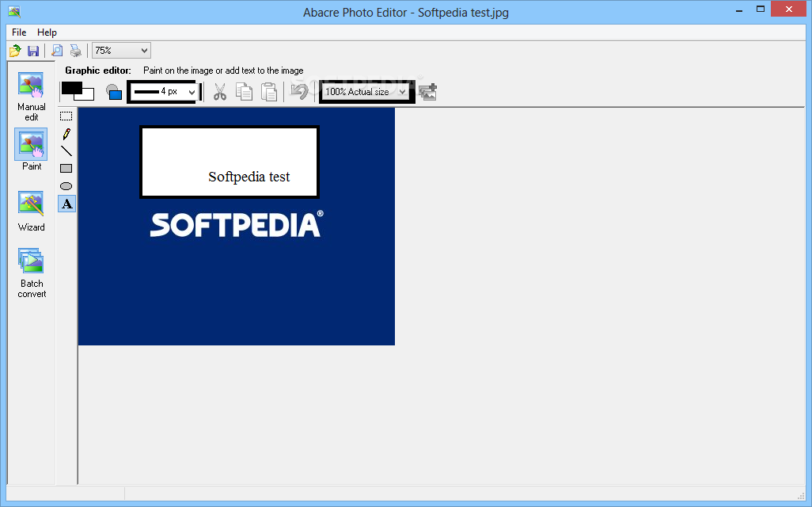Image resolution: width=812 pixels, height=507 pixels.
Task: Print the image using the printer icon
Action: point(76,51)
